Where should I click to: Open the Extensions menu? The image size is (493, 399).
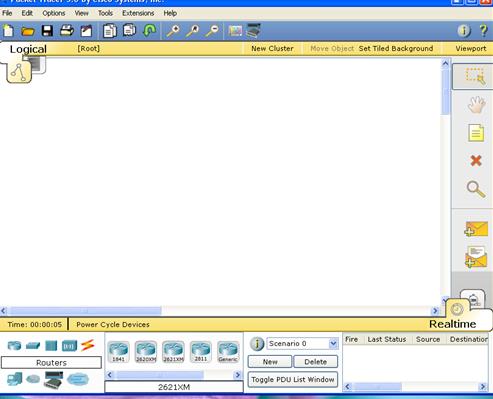(x=138, y=13)
